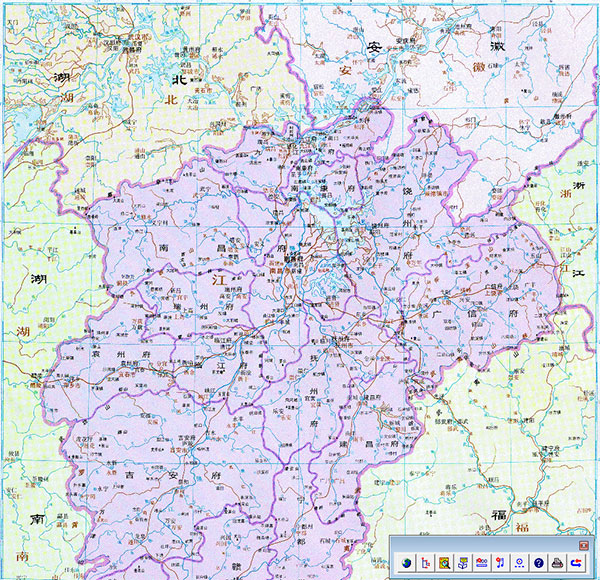
Task: Close the floating map toolbar
Action: (x=583, y=545)
